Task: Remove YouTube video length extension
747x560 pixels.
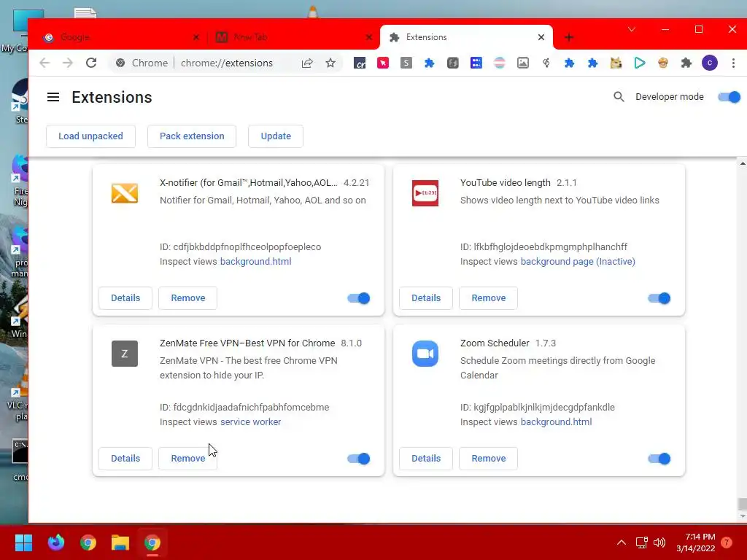Action: 488,298
